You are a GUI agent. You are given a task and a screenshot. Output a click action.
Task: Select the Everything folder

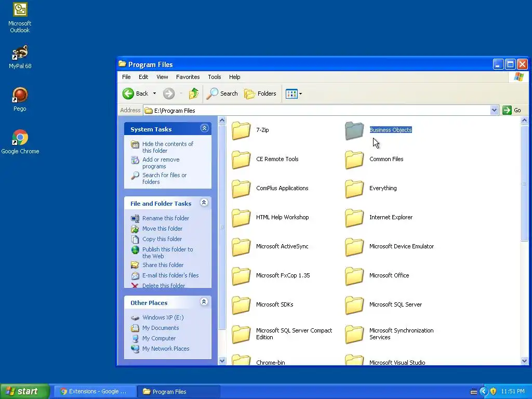click(371, 188)
